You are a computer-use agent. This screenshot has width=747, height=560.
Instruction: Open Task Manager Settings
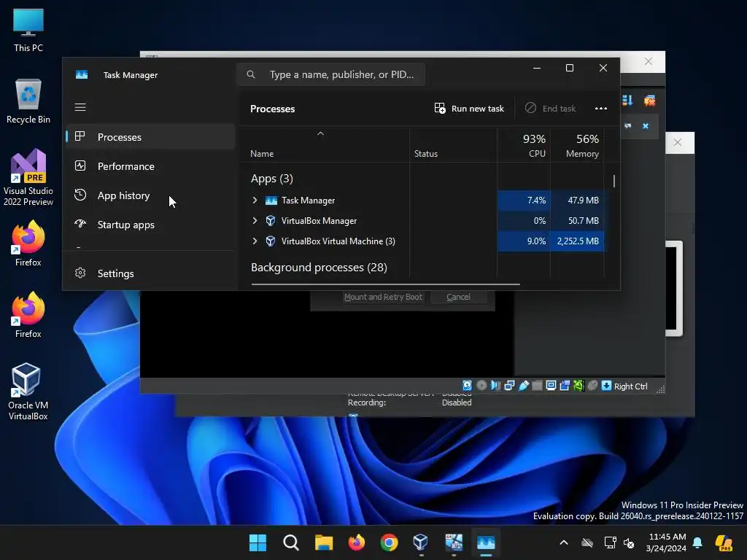click(x=150, y=273)
